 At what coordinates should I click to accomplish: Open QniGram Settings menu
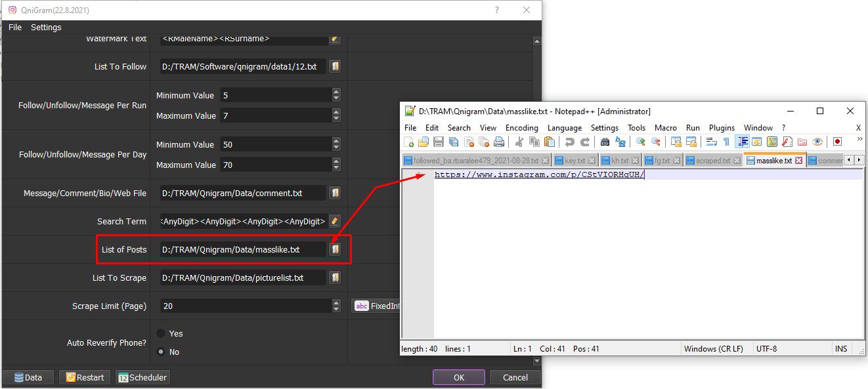pyautogui.click(x=46, y=27)
